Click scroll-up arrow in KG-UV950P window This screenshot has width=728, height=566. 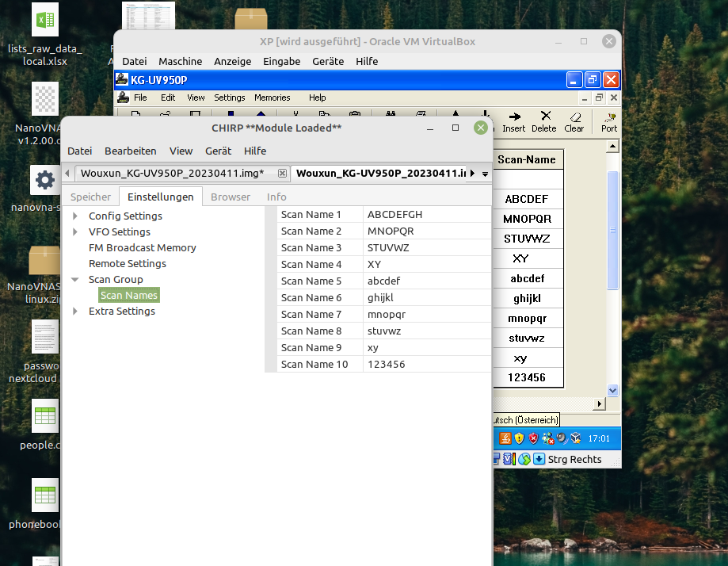612,147
